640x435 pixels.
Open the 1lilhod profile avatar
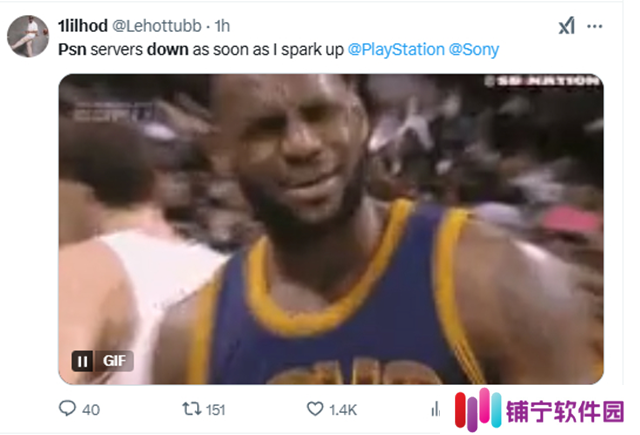click(x=28, y=36)
